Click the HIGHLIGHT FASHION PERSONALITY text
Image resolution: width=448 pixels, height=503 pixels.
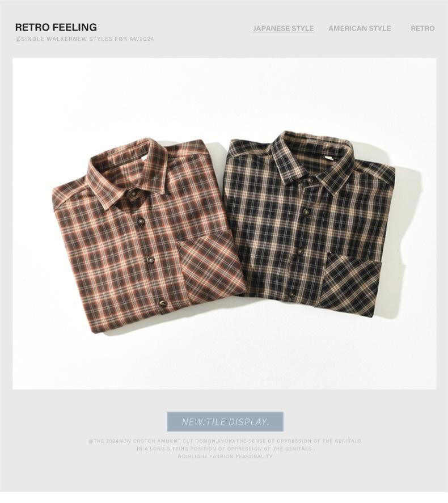(226, 456)
